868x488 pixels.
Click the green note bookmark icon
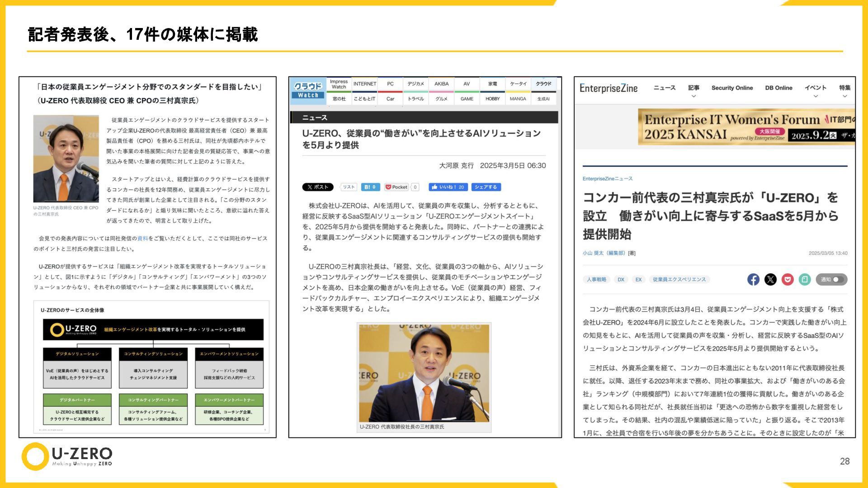[x=805, y=279]
